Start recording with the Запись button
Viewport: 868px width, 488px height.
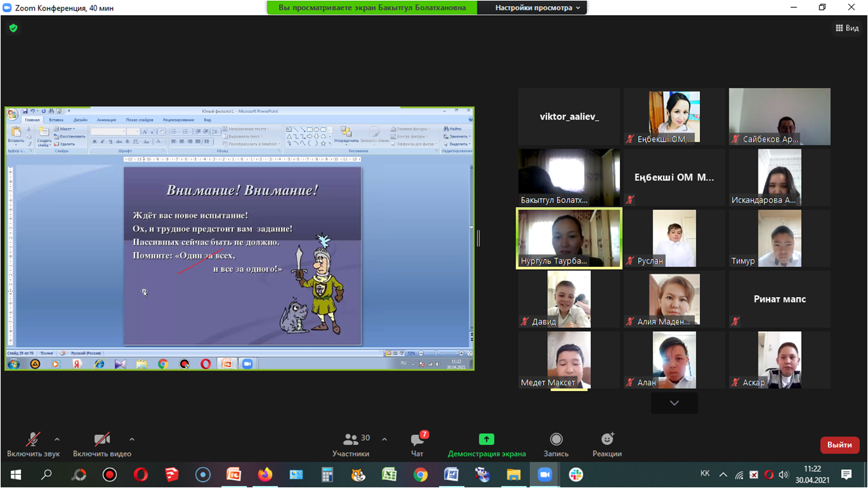click(x=556, y=444)
